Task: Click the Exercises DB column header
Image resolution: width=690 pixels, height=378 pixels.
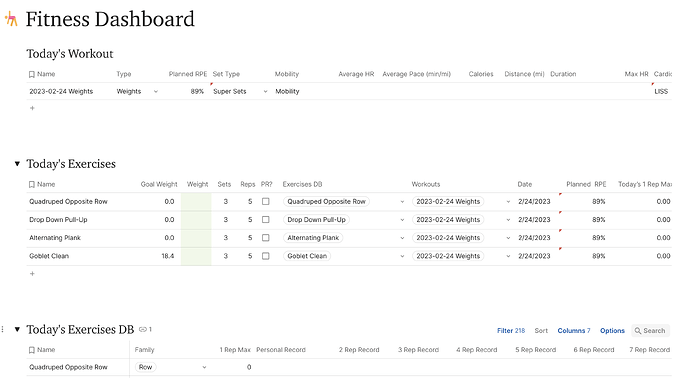Action: click(x=302, y=184)
